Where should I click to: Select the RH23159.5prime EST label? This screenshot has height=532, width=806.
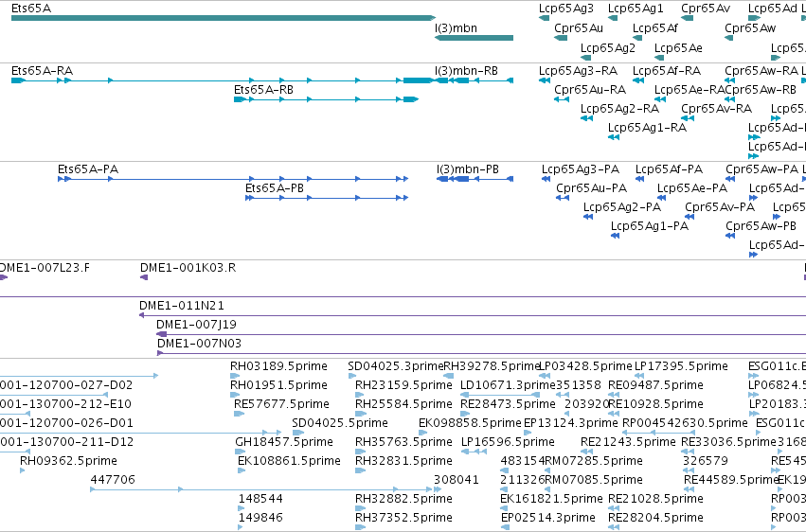(404, 385)
